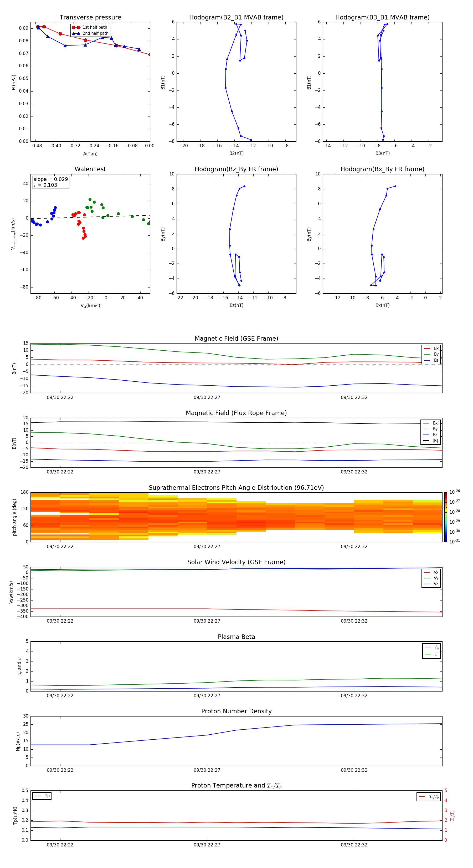473x868 pixels.
Task: Click the 'VA(km/s)' x-axis label in WalenTest
Action: coord(90,306)
